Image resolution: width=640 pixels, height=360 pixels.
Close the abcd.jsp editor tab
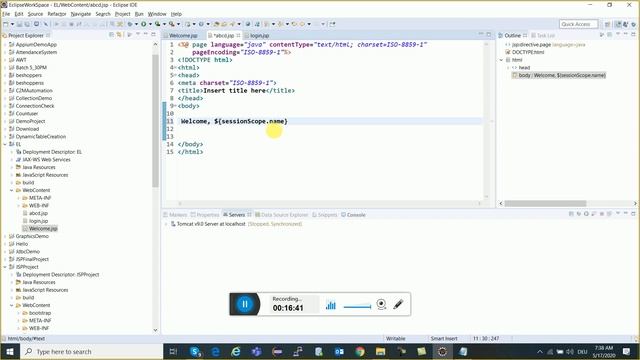(238, 36)
